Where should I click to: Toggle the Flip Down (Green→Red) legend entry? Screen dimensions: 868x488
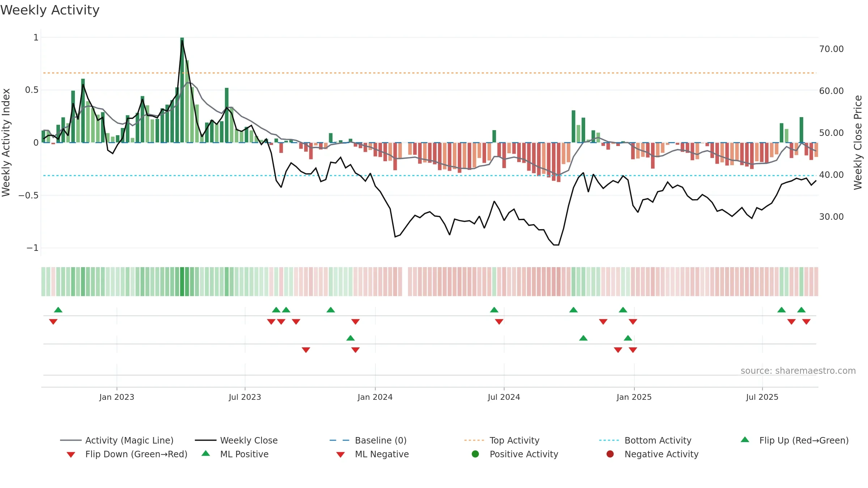coord(127,454)
